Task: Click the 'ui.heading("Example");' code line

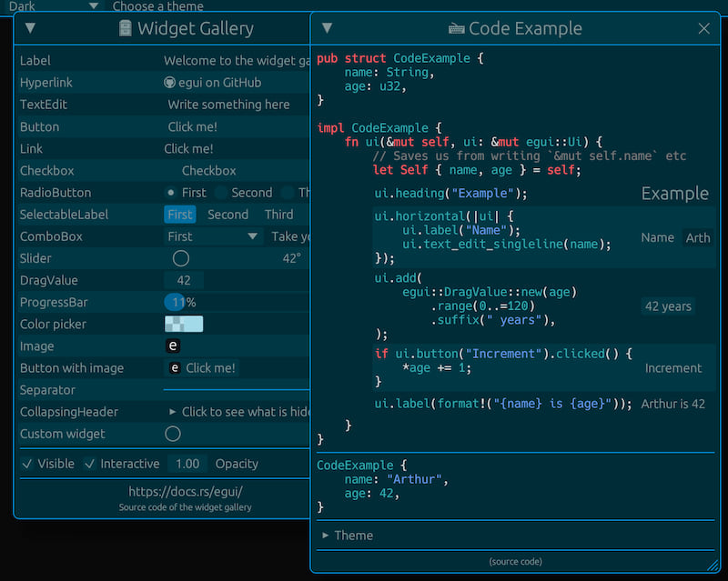Action: pos(450,193)
